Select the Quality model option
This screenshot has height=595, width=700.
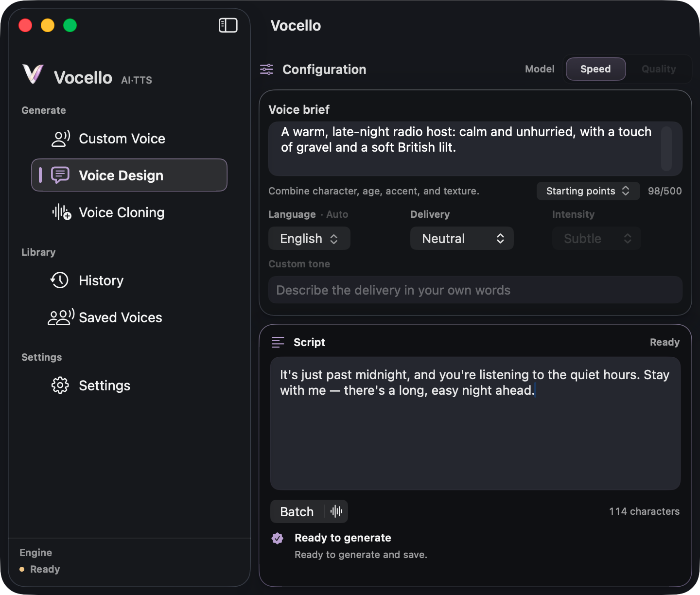coord(659,69)
